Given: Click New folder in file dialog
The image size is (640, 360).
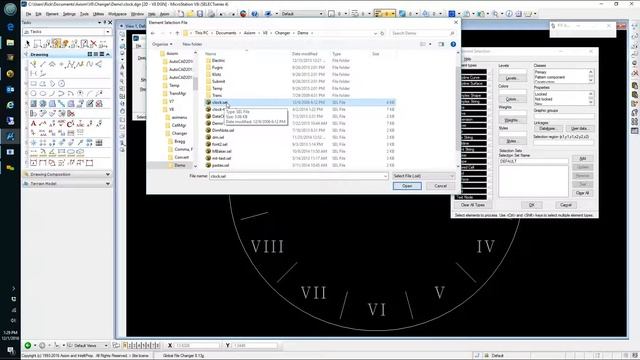Looking at the screenshot, I should coord(192,44).
